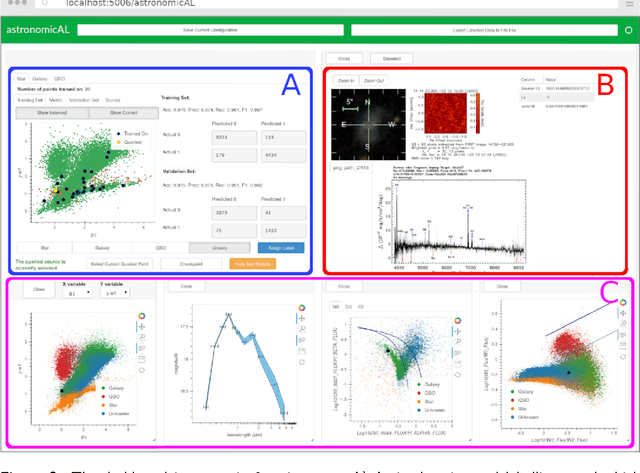
Task: Select Box Zoom on NII emission-line plot
Action: [x=458, y=342]
